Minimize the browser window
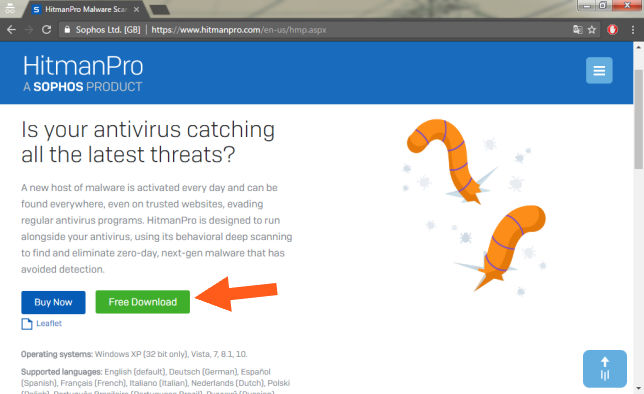 (586, 5)
